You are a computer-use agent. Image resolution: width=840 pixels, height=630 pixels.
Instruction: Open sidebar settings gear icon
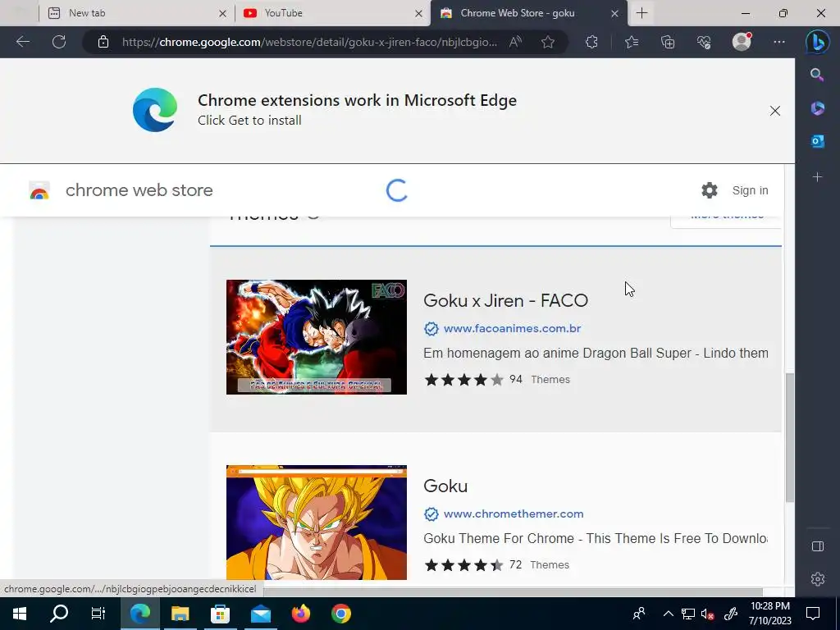[x=818, y=579]
